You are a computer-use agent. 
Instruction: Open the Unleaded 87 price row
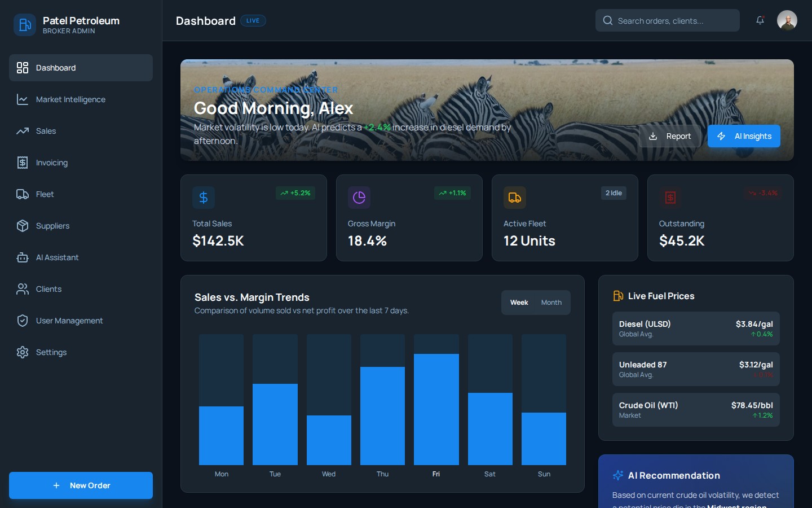coord(696,369)
